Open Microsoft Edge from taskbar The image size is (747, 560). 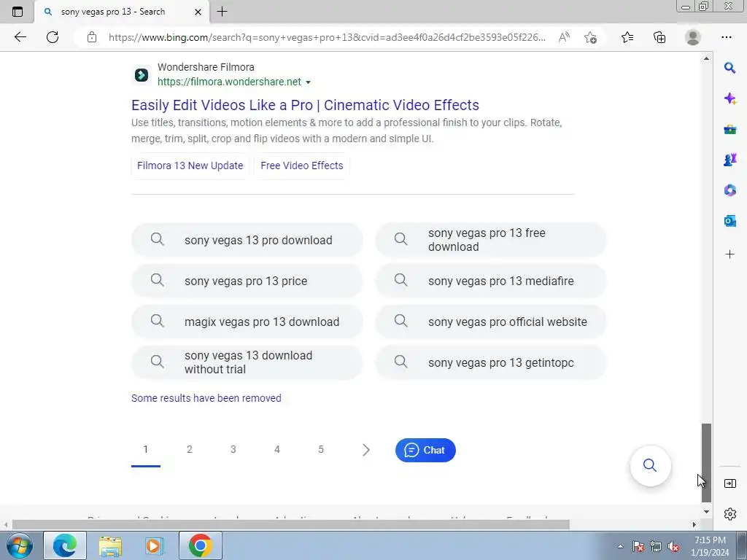[x=65, y=545]
